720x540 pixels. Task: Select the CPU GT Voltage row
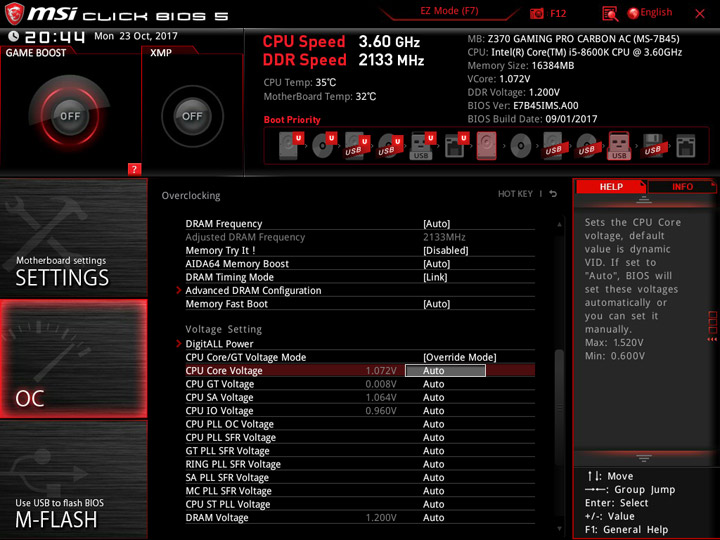coord(360,384)
